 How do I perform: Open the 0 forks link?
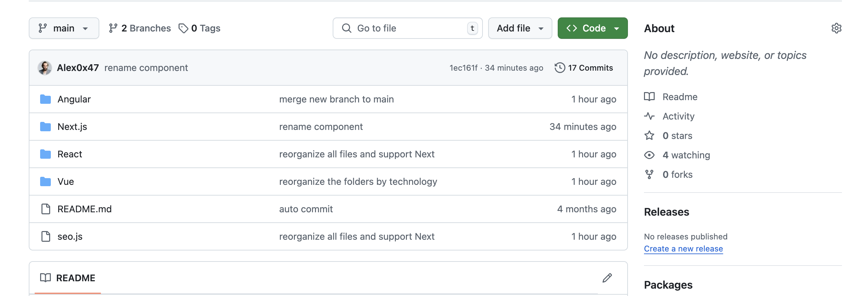[x=677, y=174]
